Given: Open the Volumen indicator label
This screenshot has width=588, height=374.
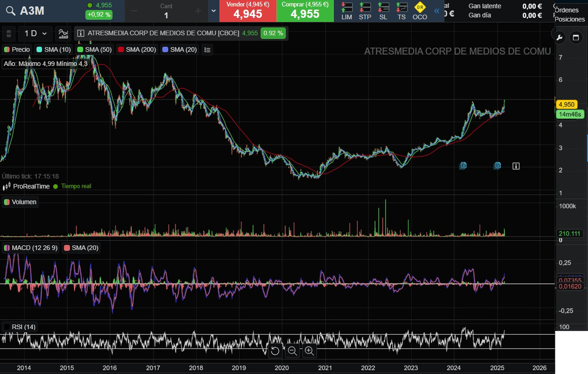Looking at the screenshot, I should click(20, 202).
